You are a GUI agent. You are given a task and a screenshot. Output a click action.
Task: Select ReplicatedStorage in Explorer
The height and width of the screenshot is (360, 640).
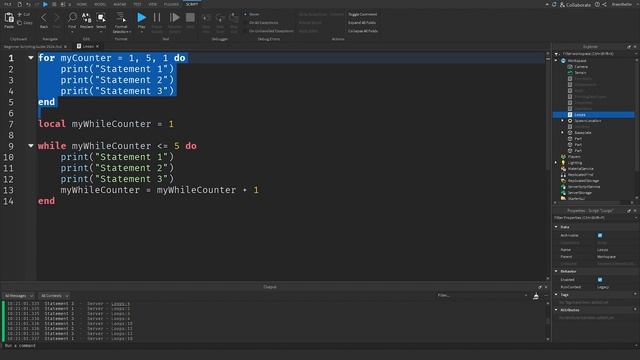pos(583,181)
